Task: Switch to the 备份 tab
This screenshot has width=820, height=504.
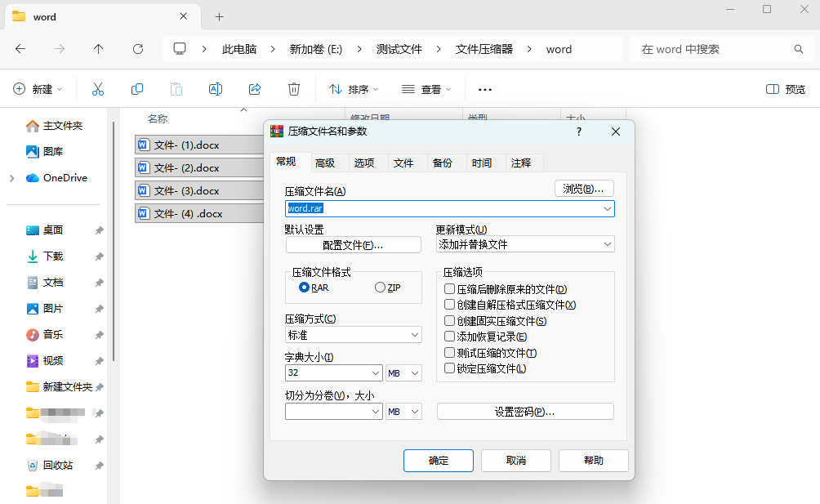Action: pos(443,163)
